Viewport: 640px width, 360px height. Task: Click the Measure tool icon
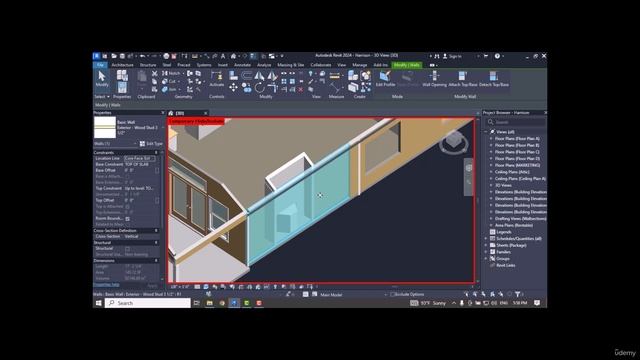click(334, 76)
